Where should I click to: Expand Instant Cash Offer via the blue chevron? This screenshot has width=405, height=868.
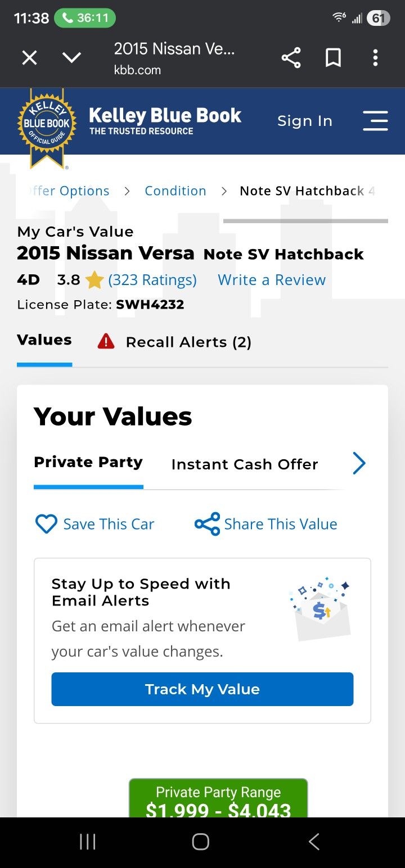pos(359,463)
